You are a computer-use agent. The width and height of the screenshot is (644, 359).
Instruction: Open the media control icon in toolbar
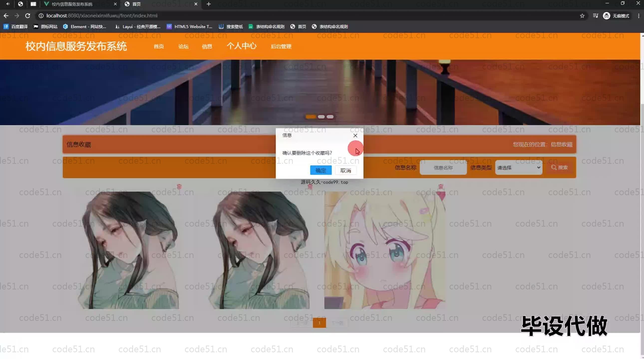pos(595,16)
